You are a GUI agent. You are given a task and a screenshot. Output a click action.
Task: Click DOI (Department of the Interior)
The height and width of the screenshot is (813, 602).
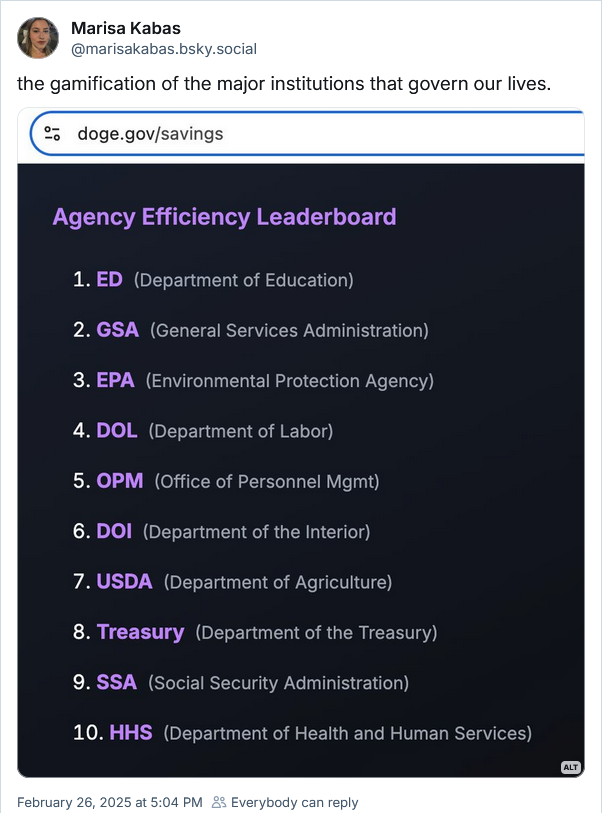coord(113,531)
